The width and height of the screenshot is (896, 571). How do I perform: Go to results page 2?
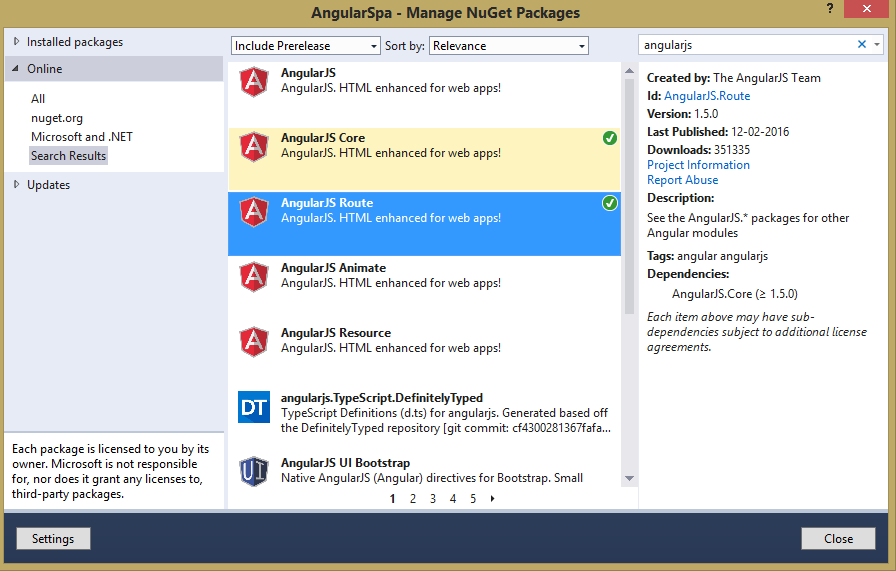click(413, 498)
